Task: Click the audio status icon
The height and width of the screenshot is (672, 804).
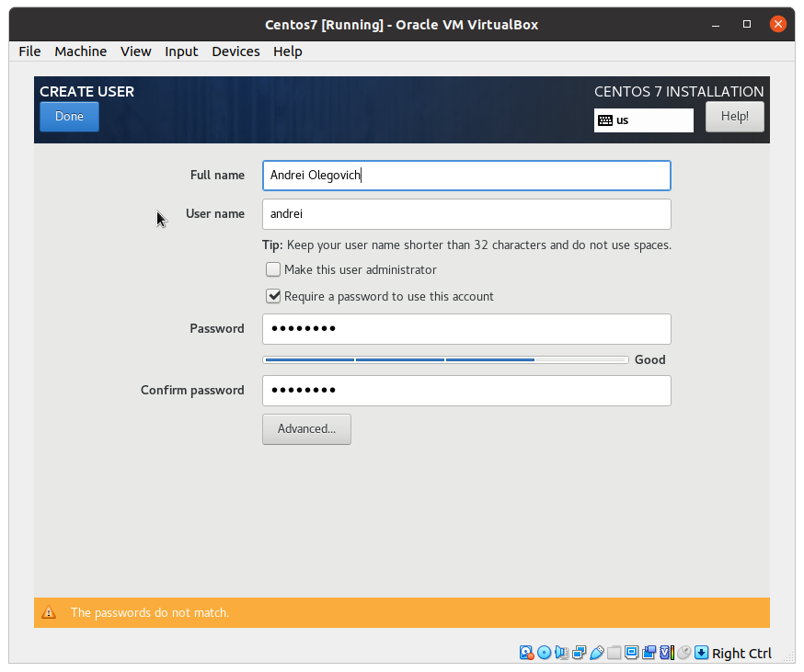Action: [561, 653]
